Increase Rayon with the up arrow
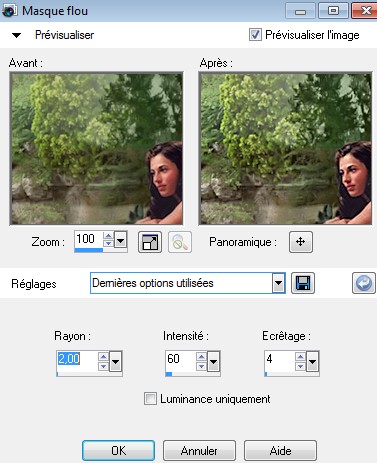Image resolution: width=377 pixels, height=463 pixels. point(103,357)
